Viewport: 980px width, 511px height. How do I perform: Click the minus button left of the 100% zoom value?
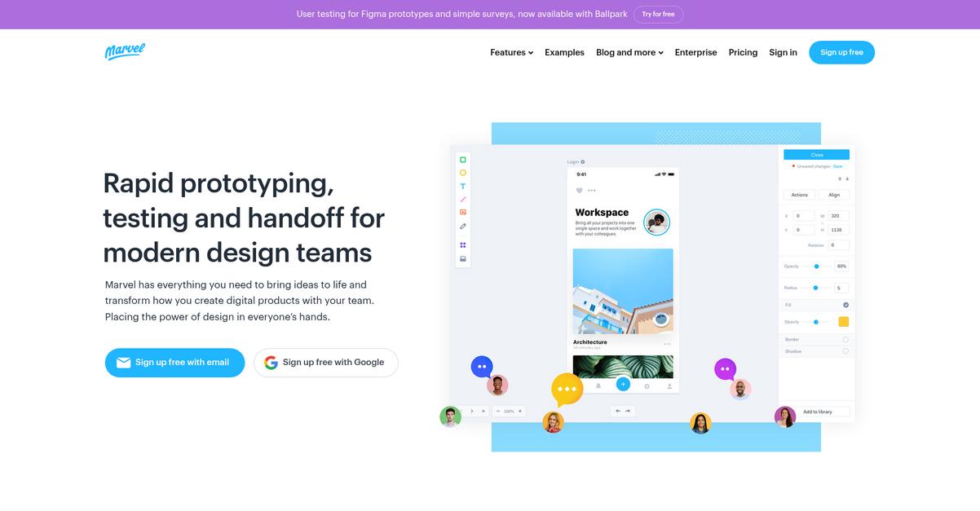pyautogui.click(x=498, y=411)
